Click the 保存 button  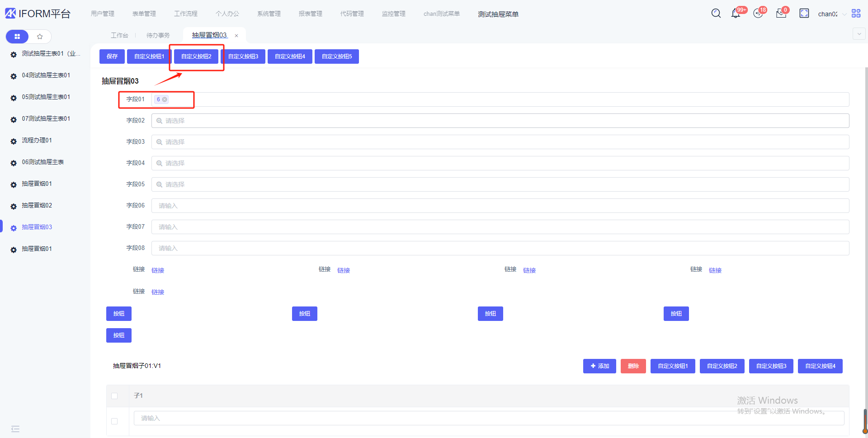pyautogui.click(x=112, y=57)
